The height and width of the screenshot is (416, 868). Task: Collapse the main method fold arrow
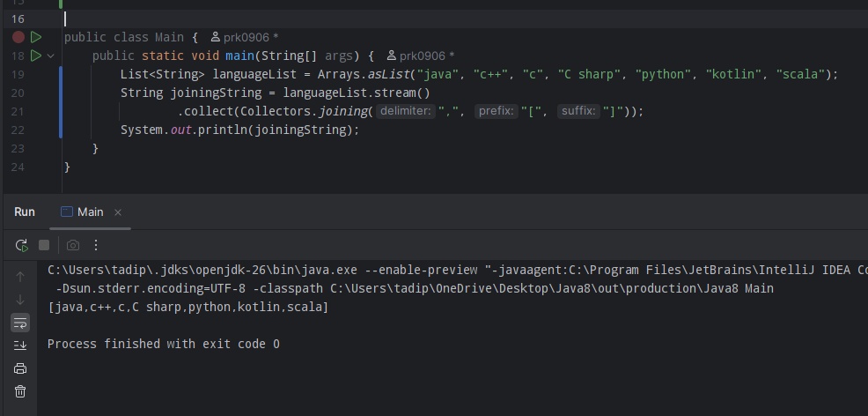(50, 56)
